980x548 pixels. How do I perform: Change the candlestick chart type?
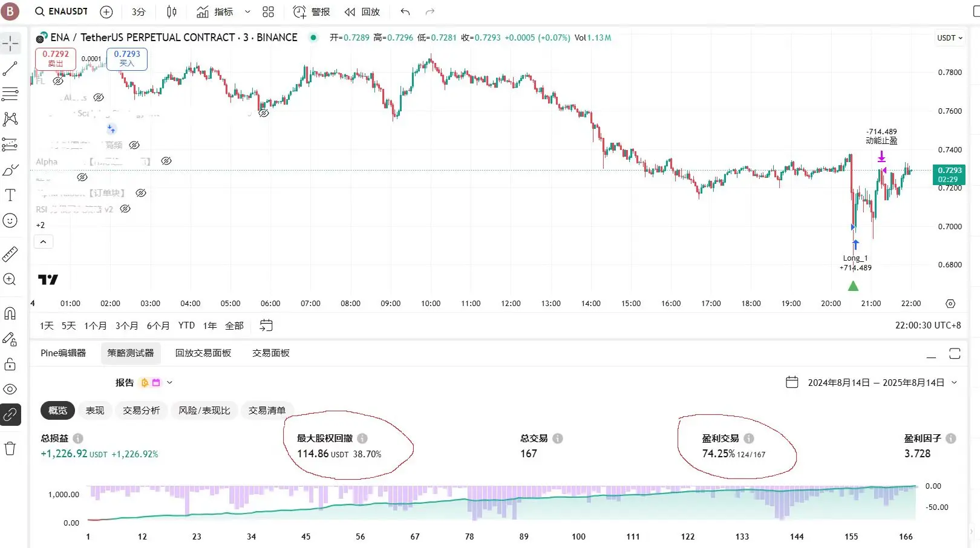[172, 11]
